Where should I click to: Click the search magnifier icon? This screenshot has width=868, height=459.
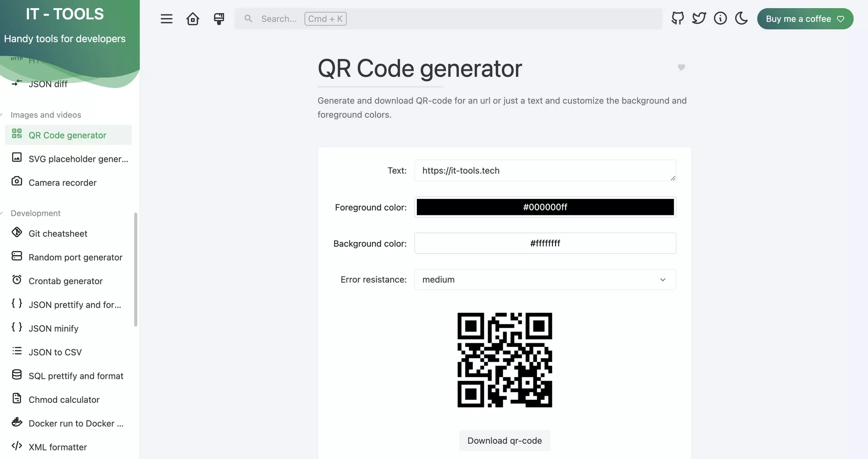pos(248,19)
